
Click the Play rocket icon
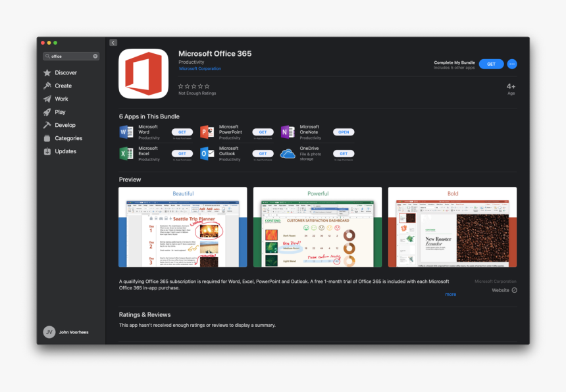tap(47, 112)
